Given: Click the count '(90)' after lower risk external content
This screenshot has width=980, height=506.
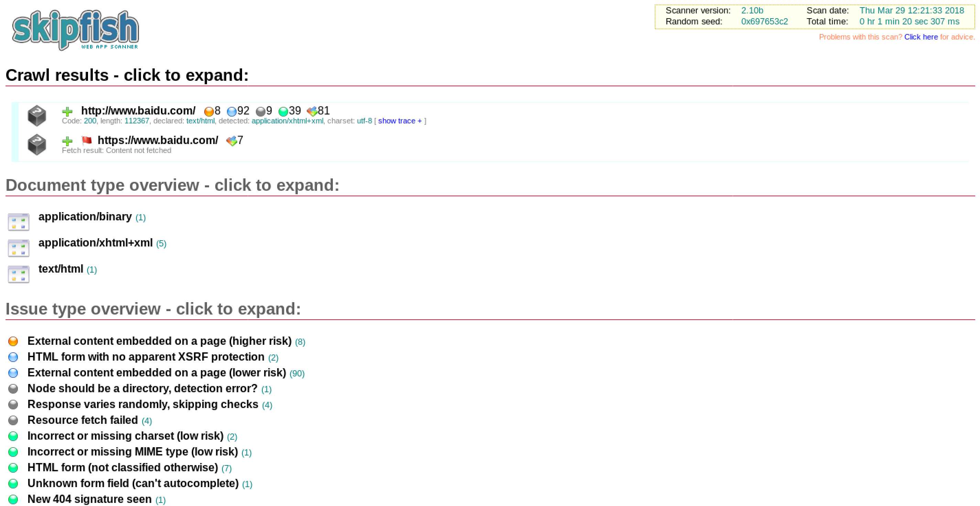Looking at the screenshot, I should click(x=297, y=374).
